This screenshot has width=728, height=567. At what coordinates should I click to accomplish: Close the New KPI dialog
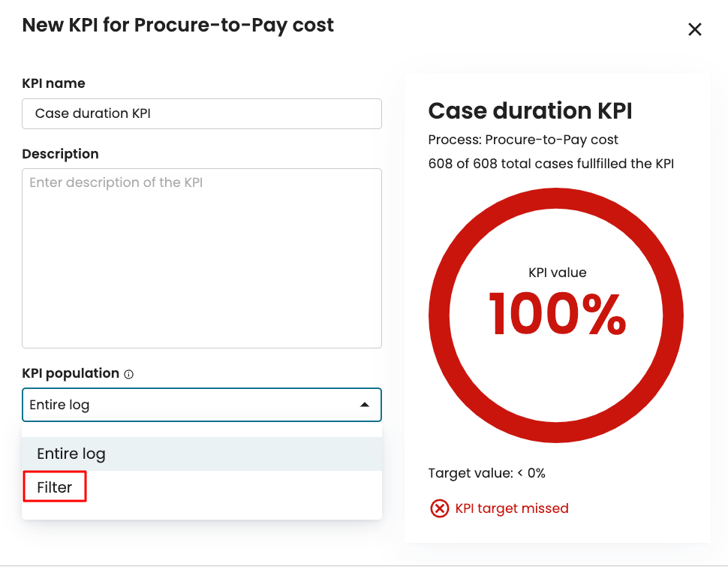click(x=695, y=29)
